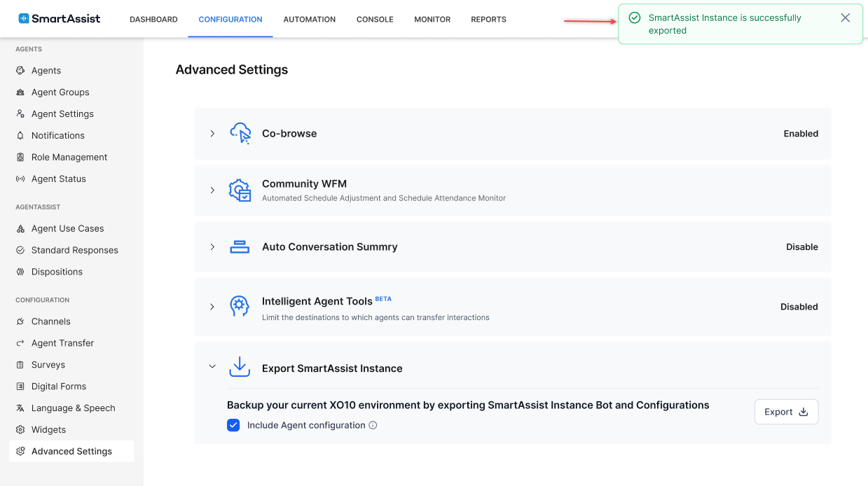The width and height of the screenshot is (868, 486).
Task: Expand the Intelligent Agent Tools section
Action: (x=212, y=307)
